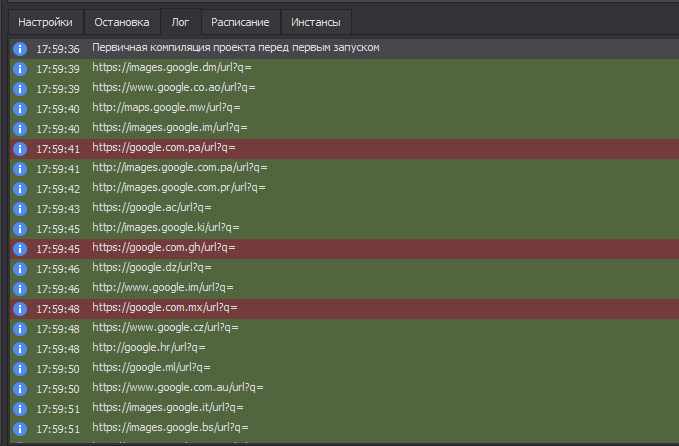This screenshot has height=446, width=679.
Task: Select the http://images.google.com.pr/url?q= entry
Action: coord(179,188)
